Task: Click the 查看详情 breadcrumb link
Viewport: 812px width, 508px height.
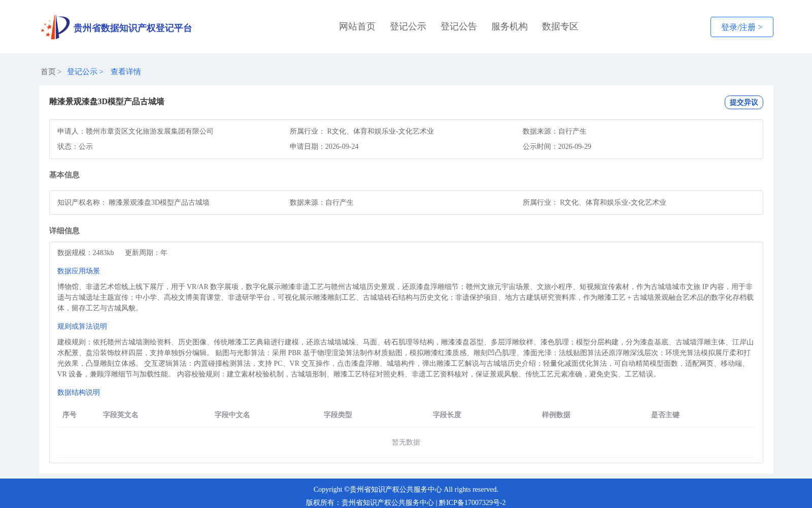Action: tap(126, 72)
